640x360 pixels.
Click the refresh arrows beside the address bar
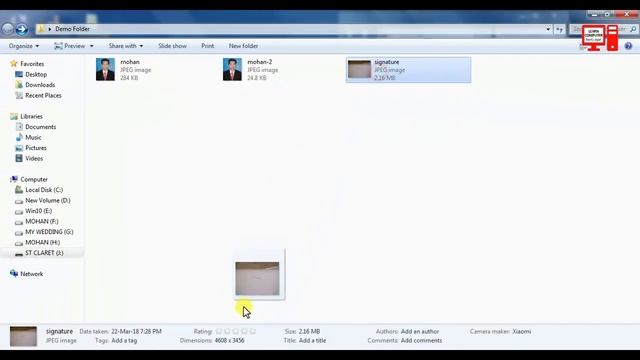pyautogui.click(x=560, y=29)
